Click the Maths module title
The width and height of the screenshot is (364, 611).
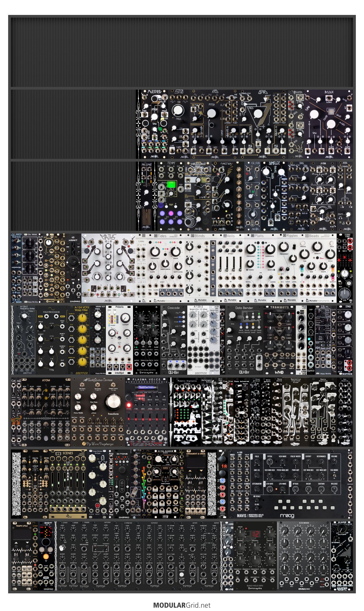coord(108,237)
